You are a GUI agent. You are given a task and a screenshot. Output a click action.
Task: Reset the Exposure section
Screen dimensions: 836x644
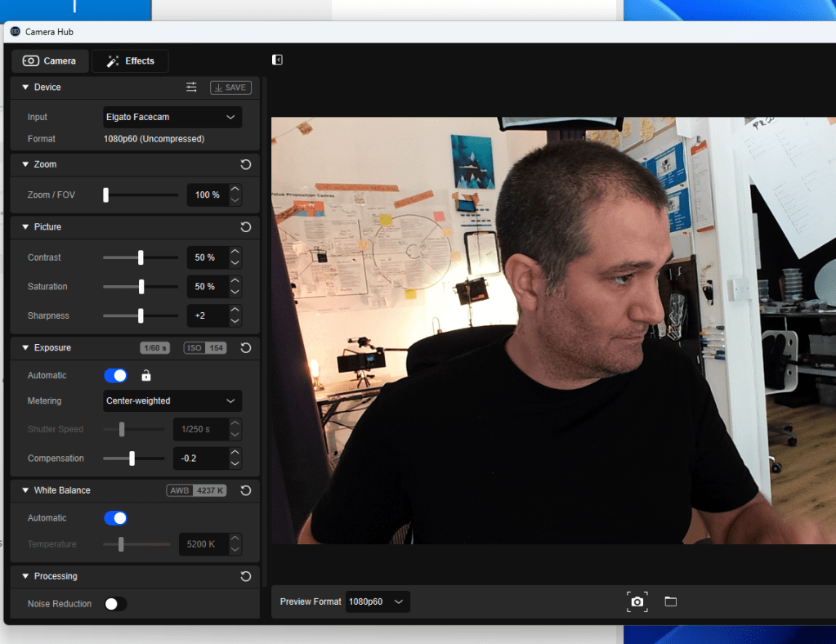click(x=246, y=348)
